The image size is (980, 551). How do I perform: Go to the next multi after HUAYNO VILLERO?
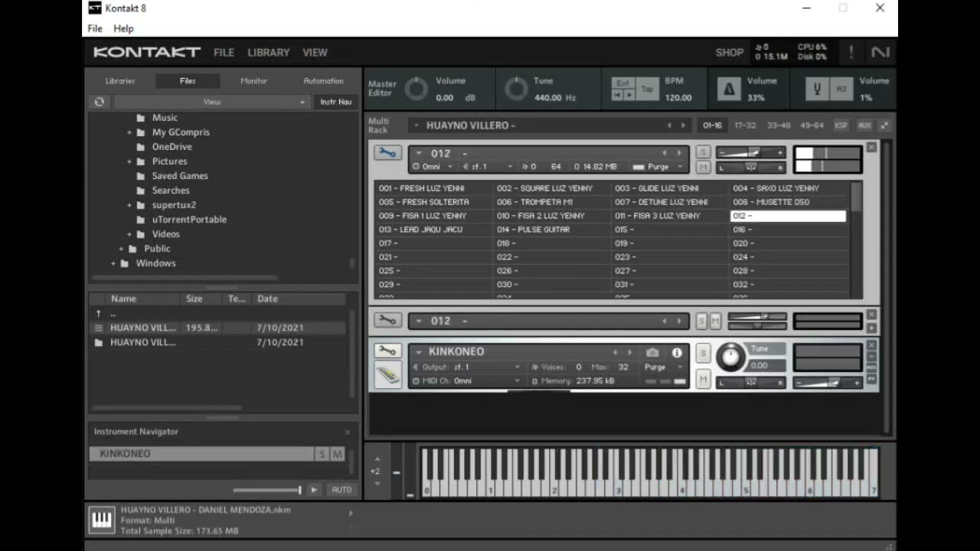tap(684, 126)
